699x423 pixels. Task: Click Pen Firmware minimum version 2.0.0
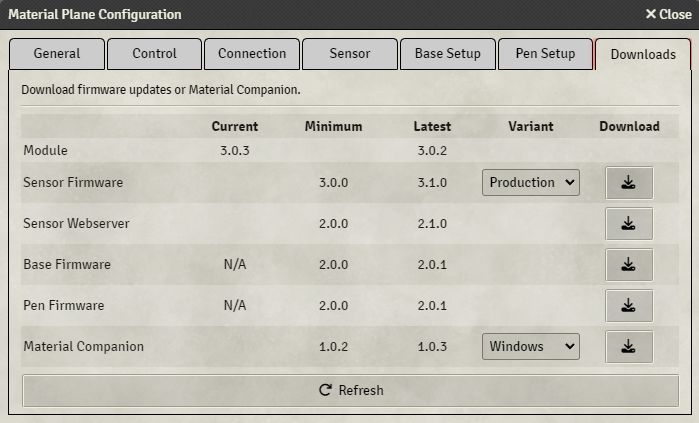tap(333, 306)
